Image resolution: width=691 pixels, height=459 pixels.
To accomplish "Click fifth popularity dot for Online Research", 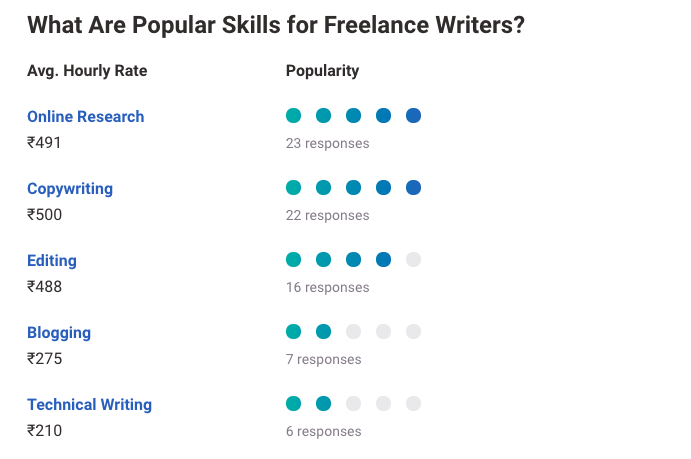I will (x=413, y=116).
